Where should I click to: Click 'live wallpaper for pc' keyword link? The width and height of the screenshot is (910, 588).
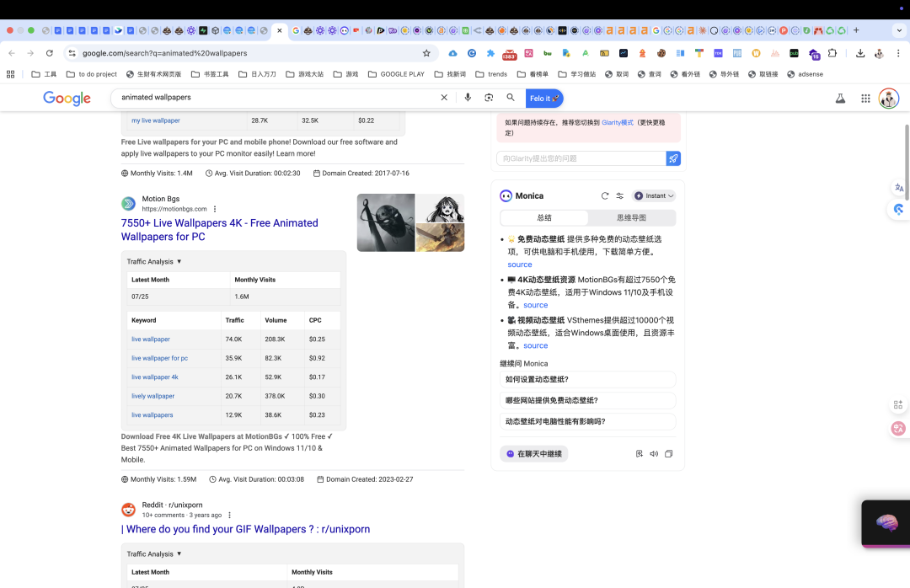[x=159, y=358]
